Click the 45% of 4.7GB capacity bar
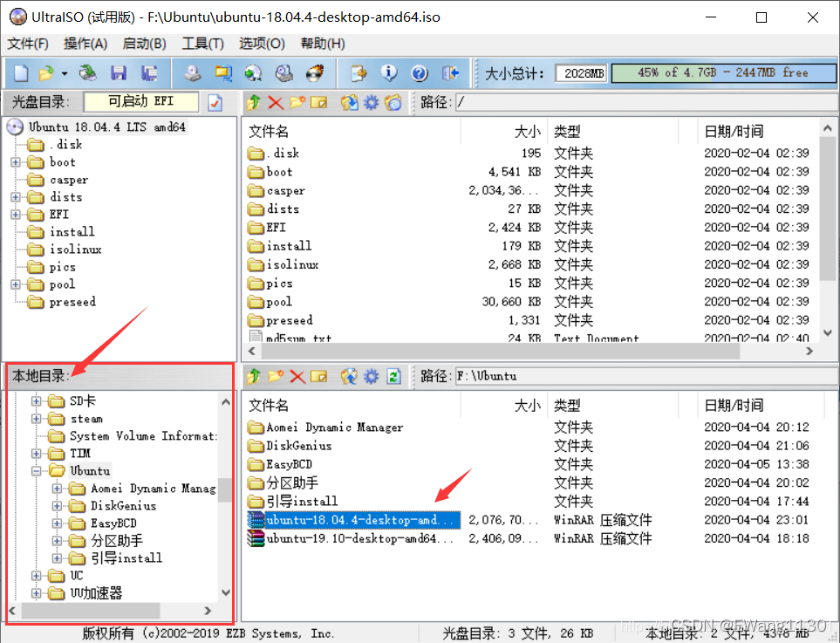Viewport: 840px width, 643px height. (723, 73)
